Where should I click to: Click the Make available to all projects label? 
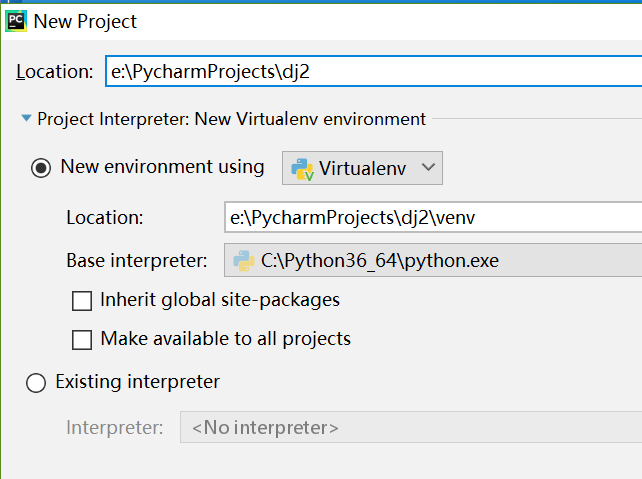226,339
